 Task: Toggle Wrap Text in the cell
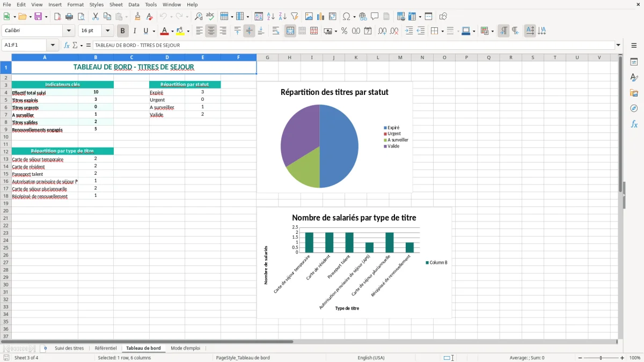pos(276,31)
